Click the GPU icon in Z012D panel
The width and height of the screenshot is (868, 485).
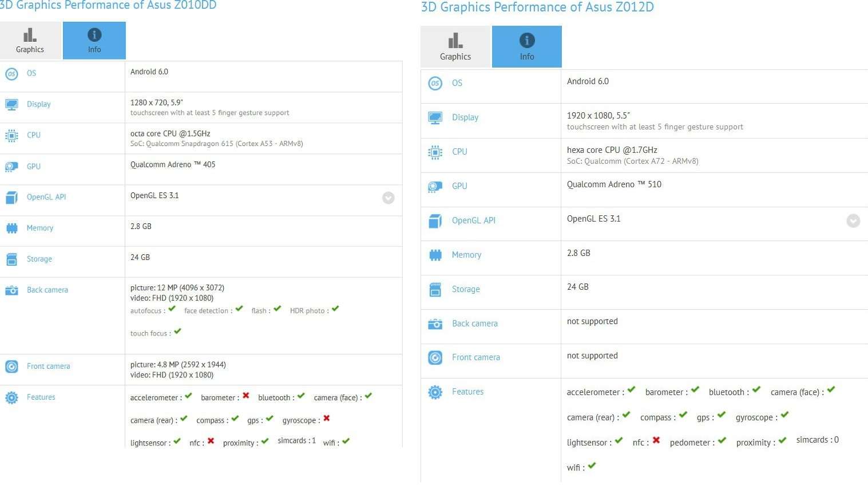pyautogui.click(x=435, y=187)
